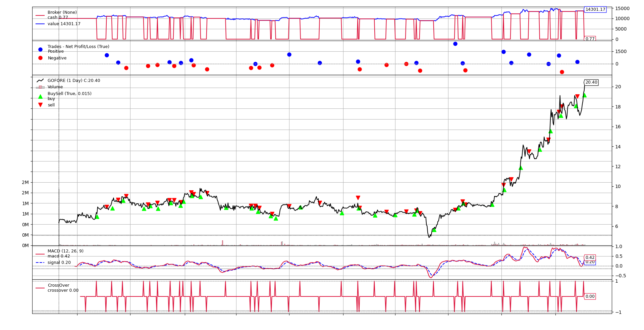Click the Volume legend bar icon

[x=40, y=87]
